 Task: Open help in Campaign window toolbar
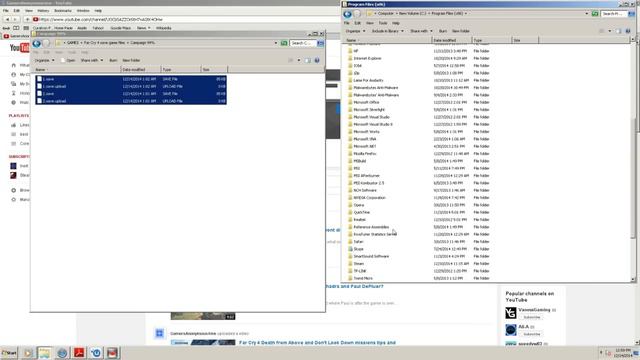point(317,60)
